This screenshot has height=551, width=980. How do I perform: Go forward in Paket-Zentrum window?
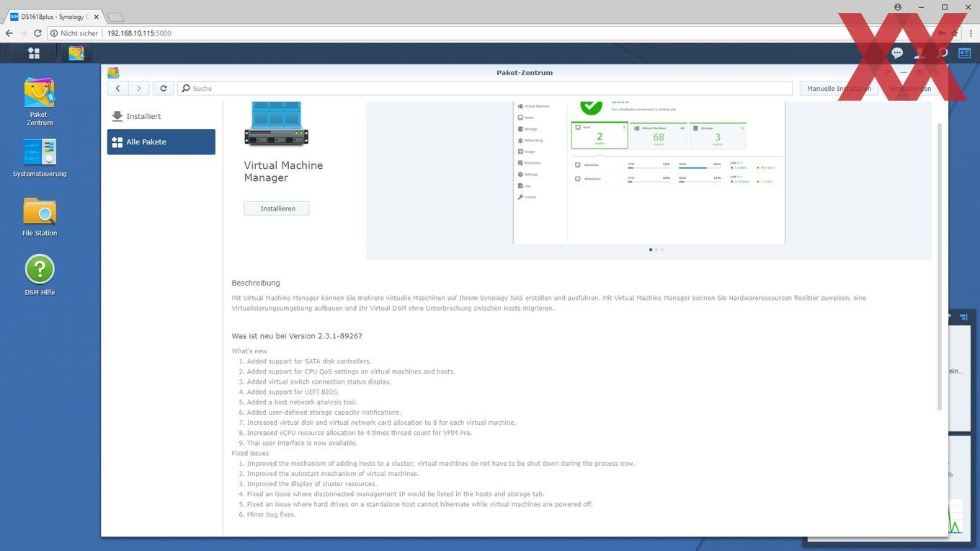(x=139, y=88)
